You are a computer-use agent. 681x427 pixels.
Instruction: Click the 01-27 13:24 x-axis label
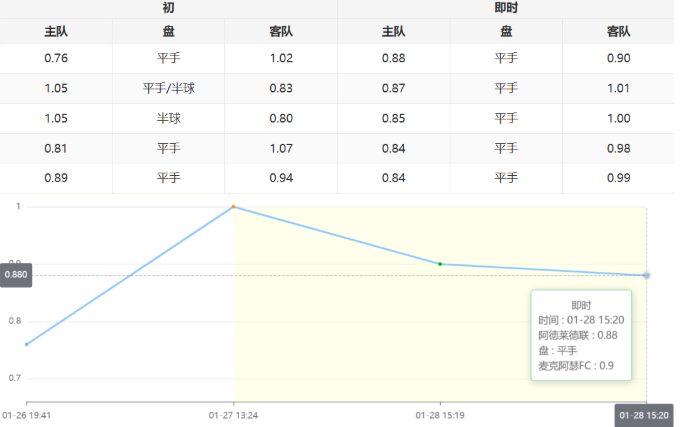click(233, 413)
